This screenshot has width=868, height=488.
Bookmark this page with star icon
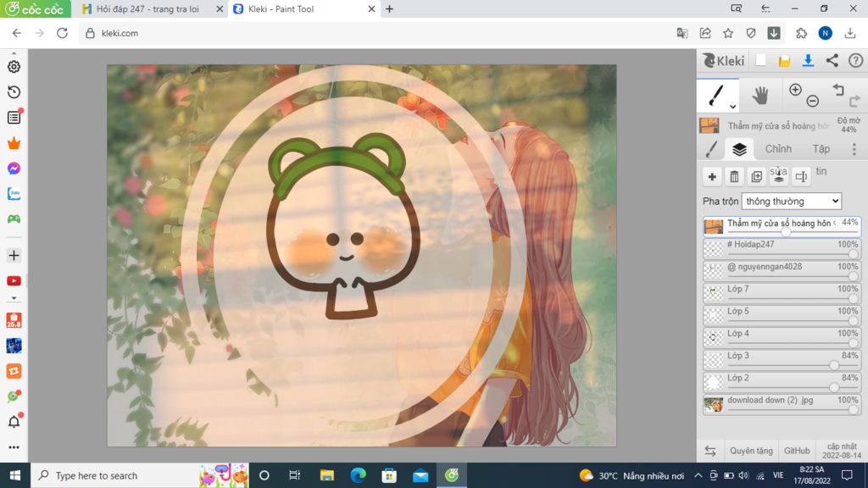728,33
